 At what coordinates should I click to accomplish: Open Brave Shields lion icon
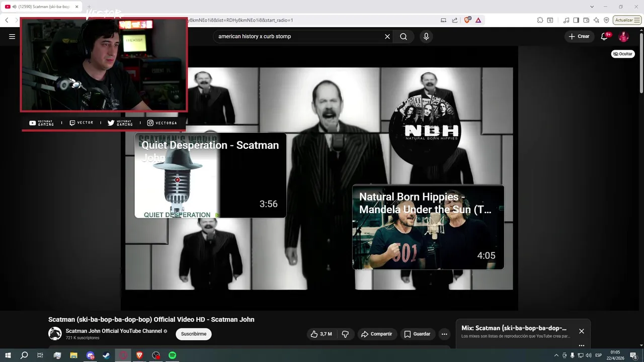coord(467,20)
